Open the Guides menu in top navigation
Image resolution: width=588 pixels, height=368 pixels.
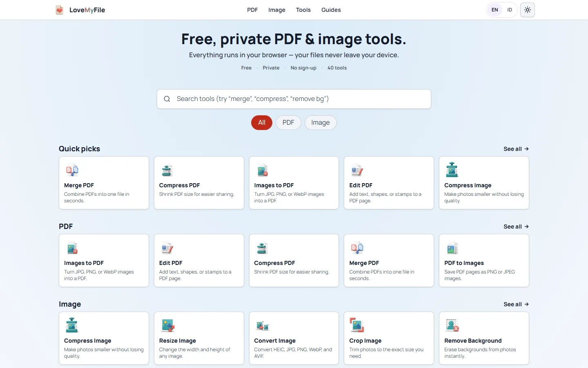point(331,10)
